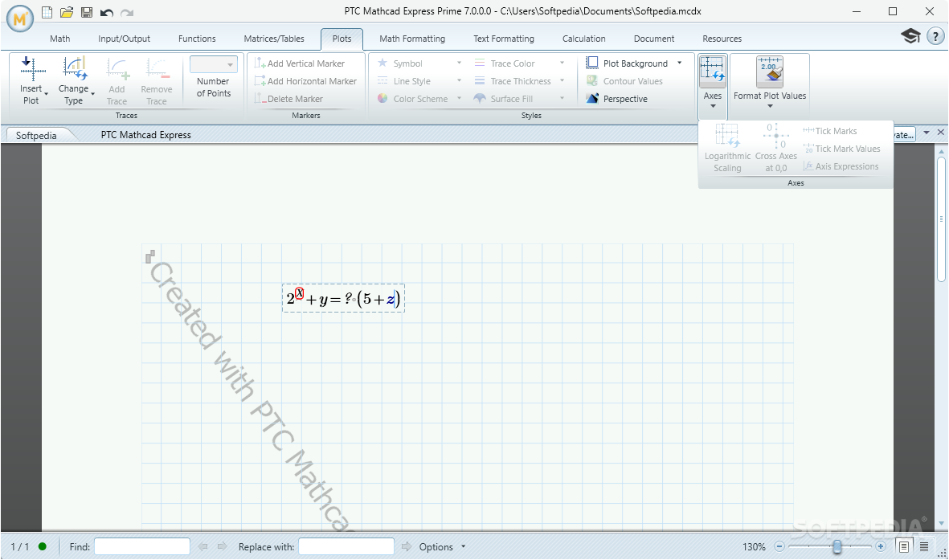Open the Document ribbon tab
949x560 pixels.
[x=653, y=39]
